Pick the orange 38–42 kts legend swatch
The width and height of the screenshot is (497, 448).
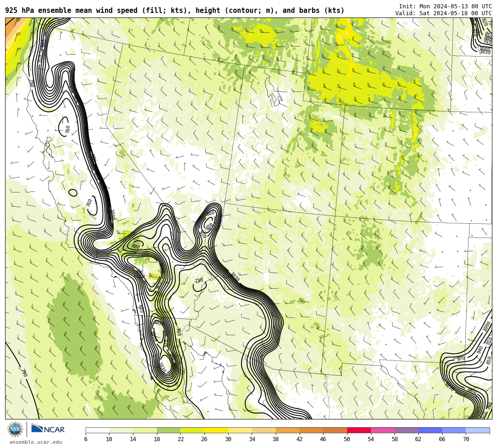coord(288,430)
